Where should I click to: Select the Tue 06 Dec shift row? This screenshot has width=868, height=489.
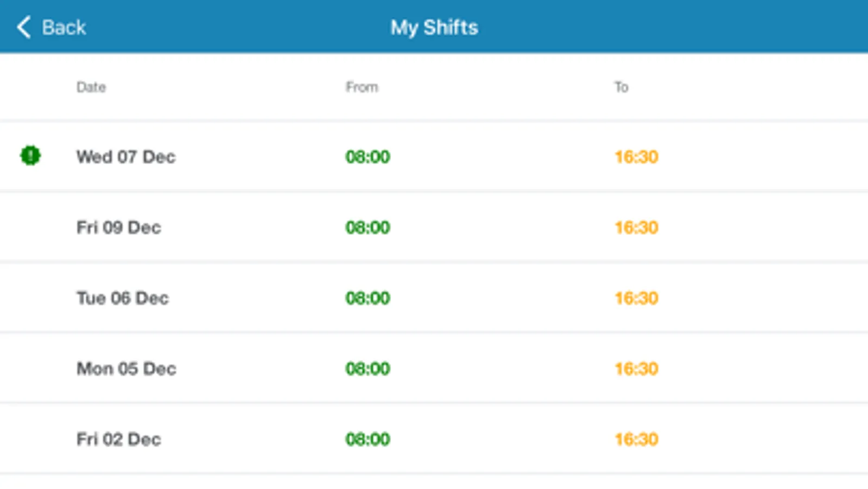(x=123, y=298)
